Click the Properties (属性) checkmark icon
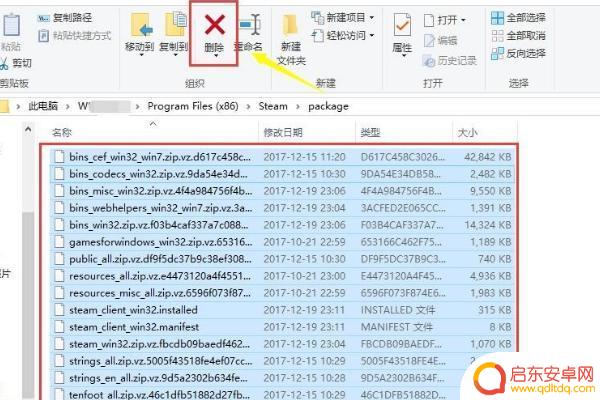 pos(402,25)
